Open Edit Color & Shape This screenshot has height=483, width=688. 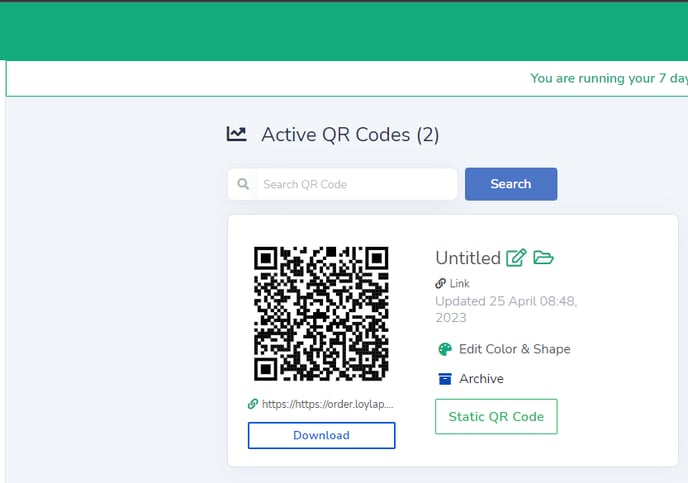pos(514,349)
